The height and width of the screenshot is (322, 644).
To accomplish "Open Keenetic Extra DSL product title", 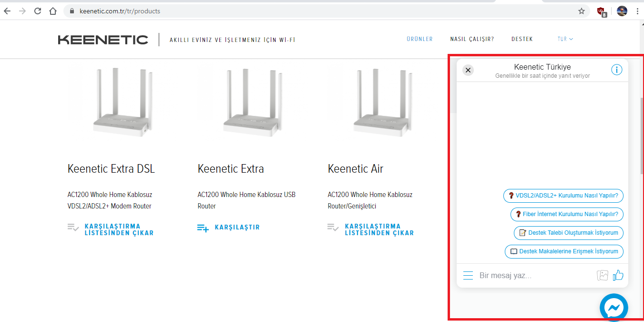I will pos(111,169).
